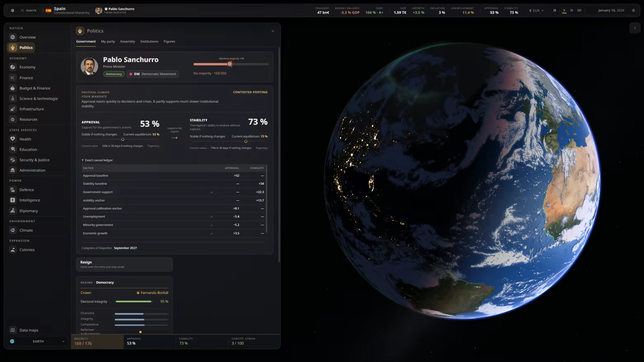Select the Colonies sidebar icon
This screenshot has width=644, height=362.
coord(13,249)
